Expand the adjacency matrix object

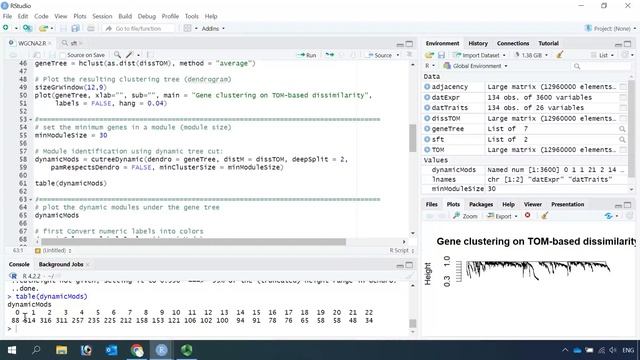tap(427, 87)
